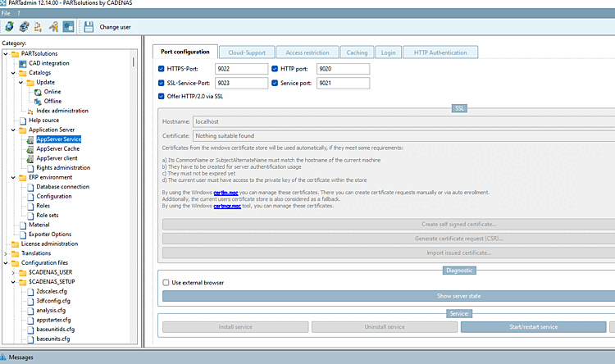Click the License administration folder icon
Screen dimensions: 615x364
coord(15,244)
